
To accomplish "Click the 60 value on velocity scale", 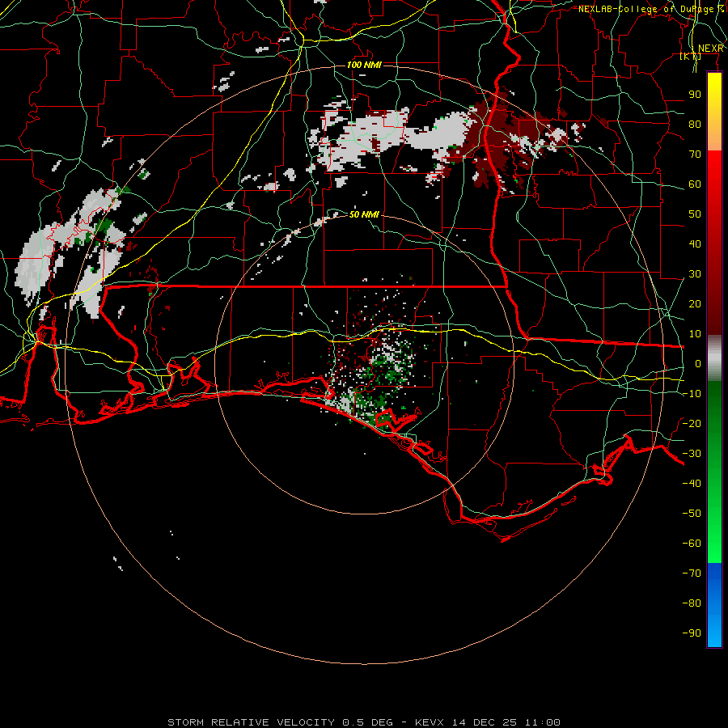I will coord(695,184).
